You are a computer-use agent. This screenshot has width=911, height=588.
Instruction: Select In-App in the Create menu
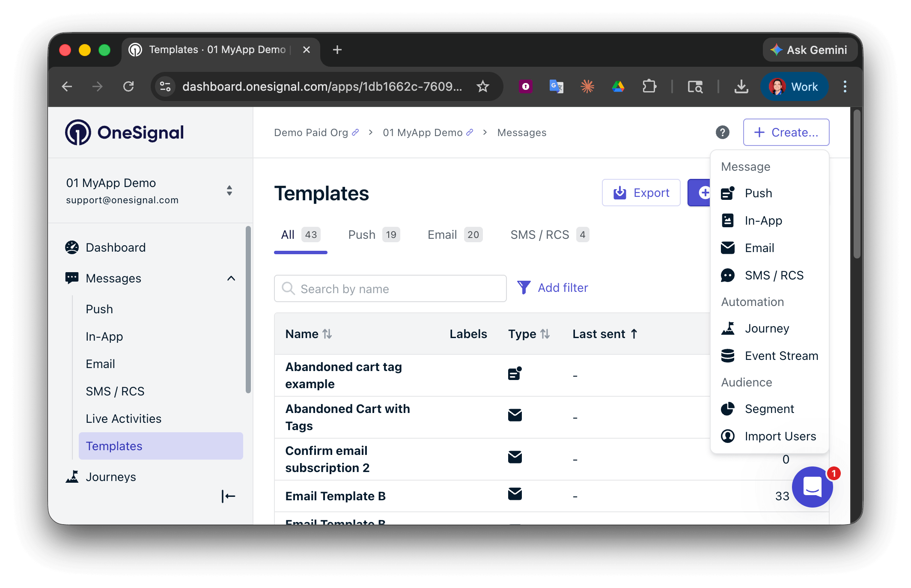[763, 220]
